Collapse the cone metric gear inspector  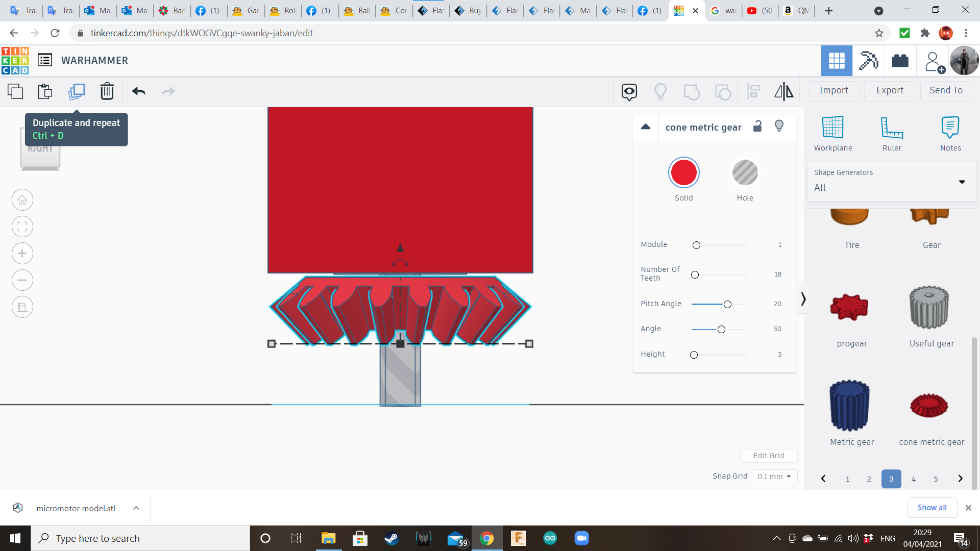[646, 127]
